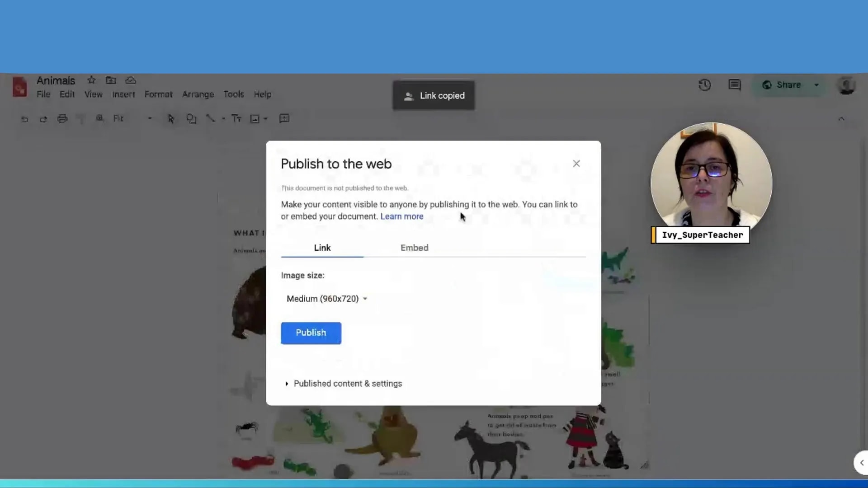Viewport: 868px width, 488px height.
Task: Open the Insert menu
Action: click(123, 94)
